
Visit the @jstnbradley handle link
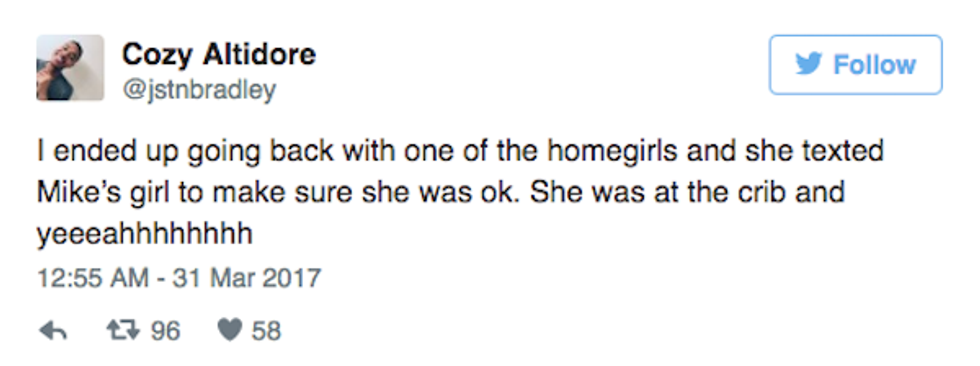(199, 90)
